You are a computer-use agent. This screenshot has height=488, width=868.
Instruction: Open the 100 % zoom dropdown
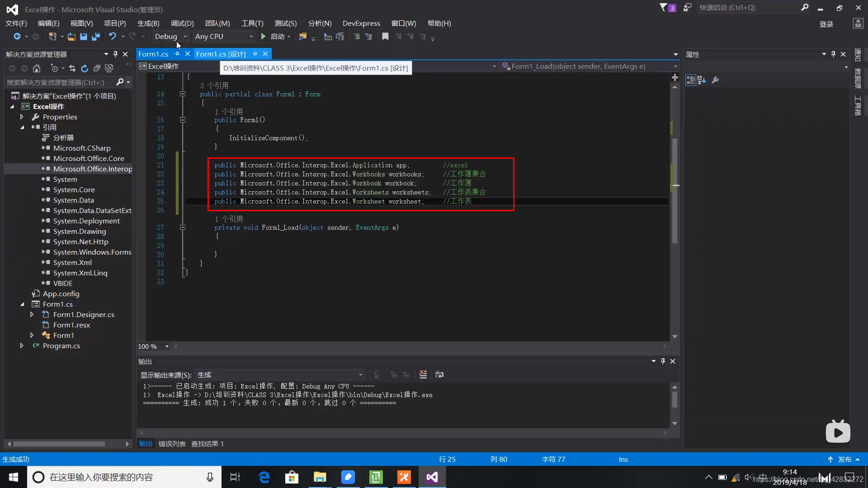click(154, 346)
